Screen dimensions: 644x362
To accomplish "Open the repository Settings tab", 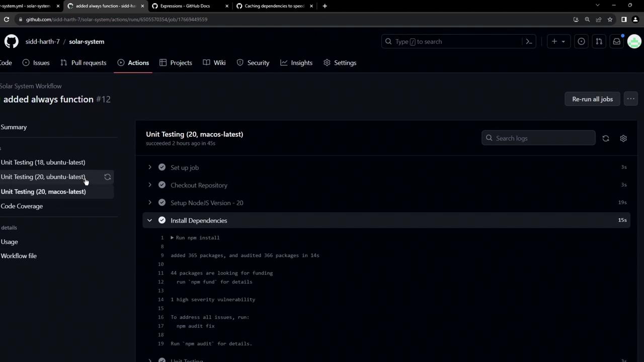I will pos(340,63).
